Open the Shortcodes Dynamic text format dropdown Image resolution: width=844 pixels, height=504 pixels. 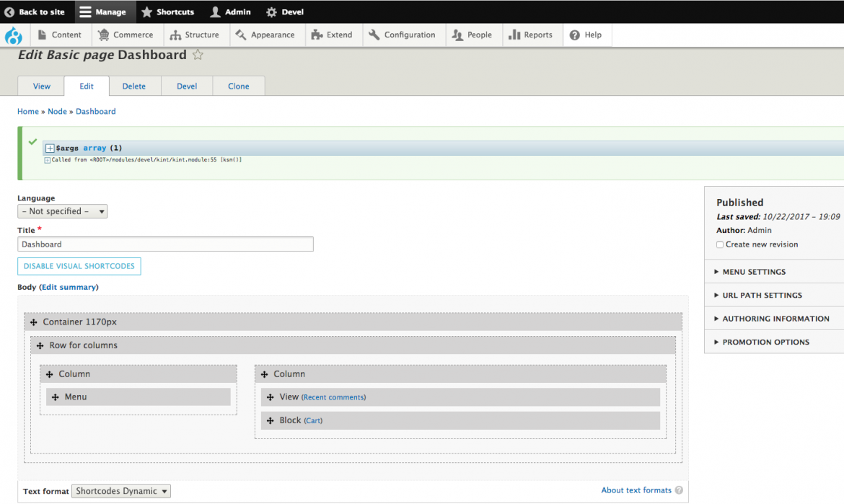click(x=120, y=491)
